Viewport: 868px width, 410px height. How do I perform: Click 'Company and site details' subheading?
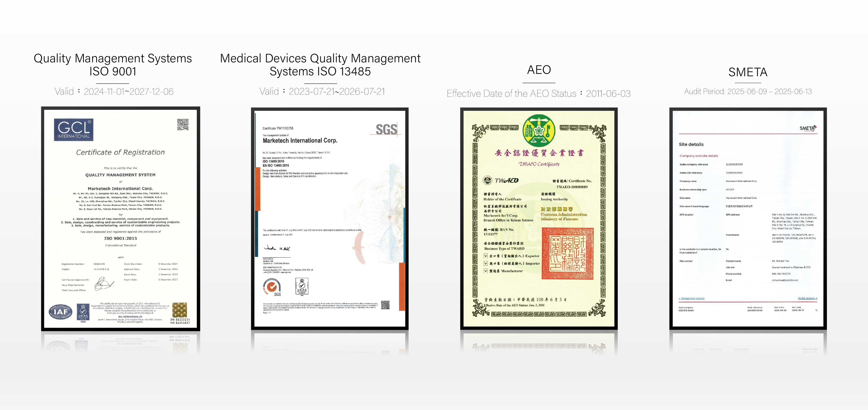(698, 156)
